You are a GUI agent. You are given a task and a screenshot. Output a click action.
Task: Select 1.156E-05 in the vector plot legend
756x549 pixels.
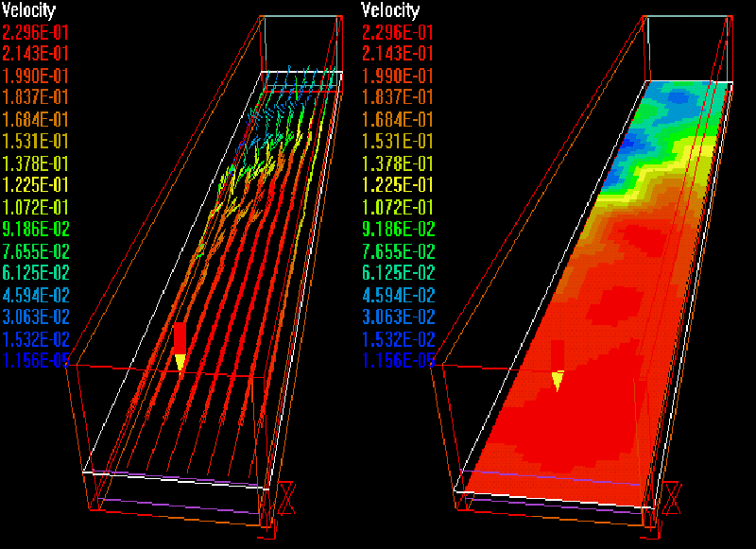click(36, 360)
